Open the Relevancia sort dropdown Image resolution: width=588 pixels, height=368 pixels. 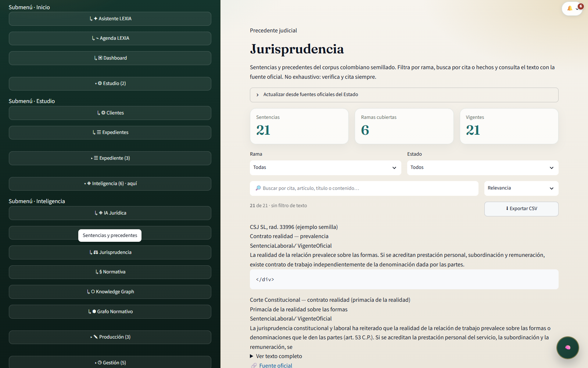(x=521, y=188)
